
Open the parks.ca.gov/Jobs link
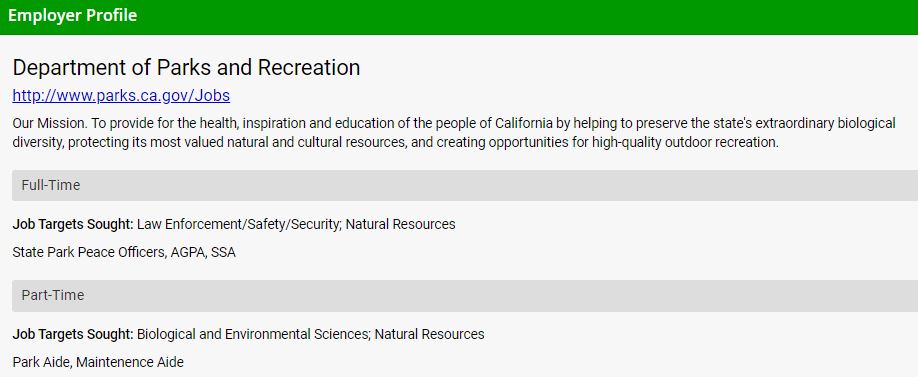(x=121, y=95)
